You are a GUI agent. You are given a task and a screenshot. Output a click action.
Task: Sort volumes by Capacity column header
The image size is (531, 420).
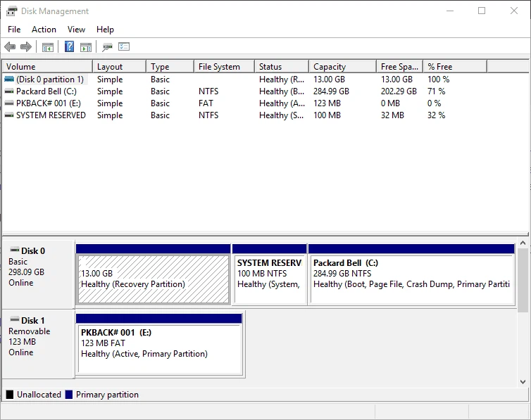pyautogui.click(x=329, y=67)
